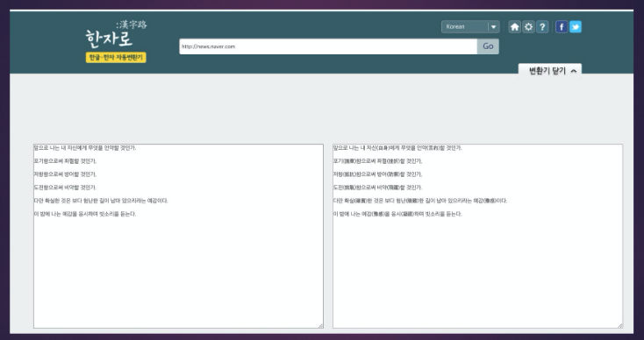Click the right text area resize grip

pyautogui.click(x=619, y=325)
